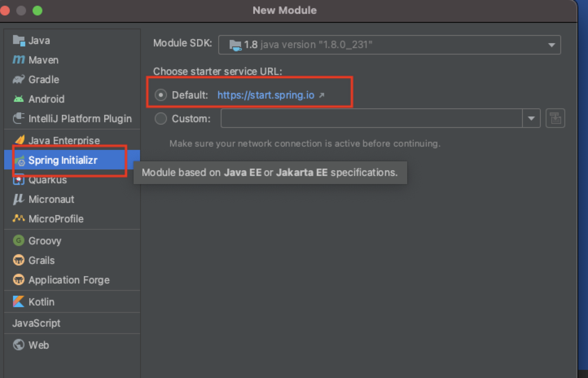
Task: Open the Module SDK dropdown
Action: point(390,45)
